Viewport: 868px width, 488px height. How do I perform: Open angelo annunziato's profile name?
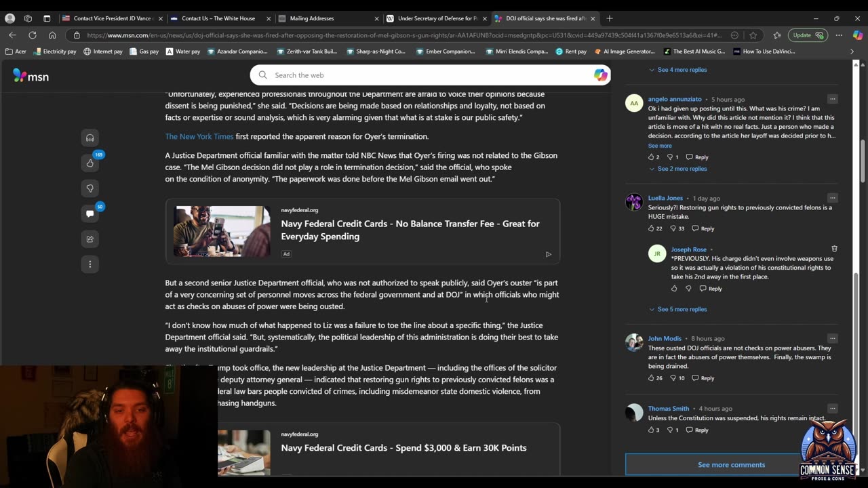[675, 99]
